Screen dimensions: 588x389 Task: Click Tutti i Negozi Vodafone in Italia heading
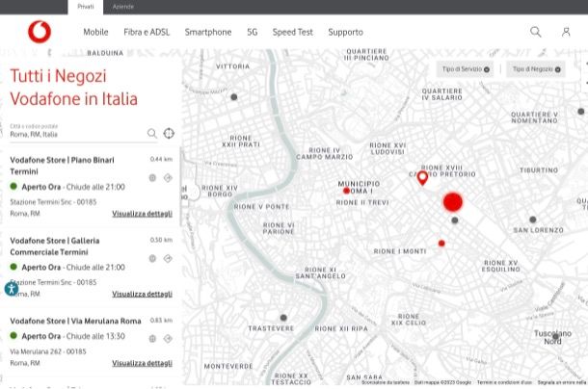[73, 88]
